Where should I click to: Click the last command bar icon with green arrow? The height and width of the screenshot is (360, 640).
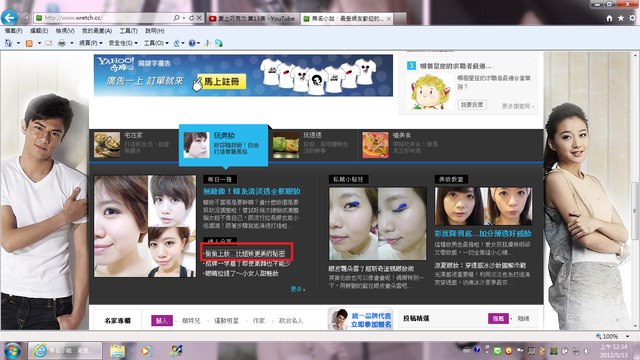219,43
